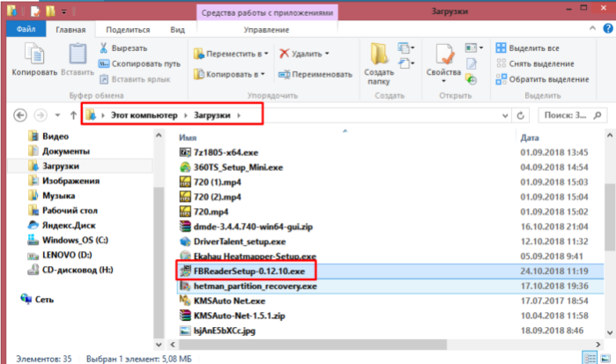The width and height of the screenshot is (616, 364).
Task: Click the search field (Поиск)
Action: click(571, 115)
